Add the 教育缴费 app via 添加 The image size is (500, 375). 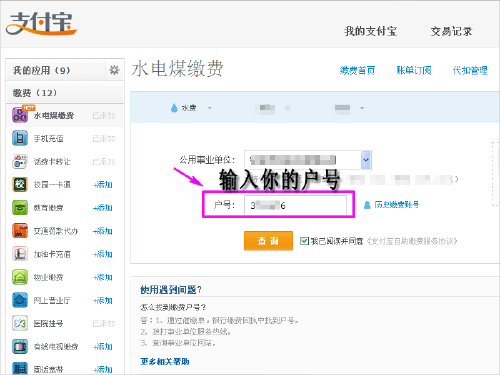pyautogui.click(x=103, y=208)
